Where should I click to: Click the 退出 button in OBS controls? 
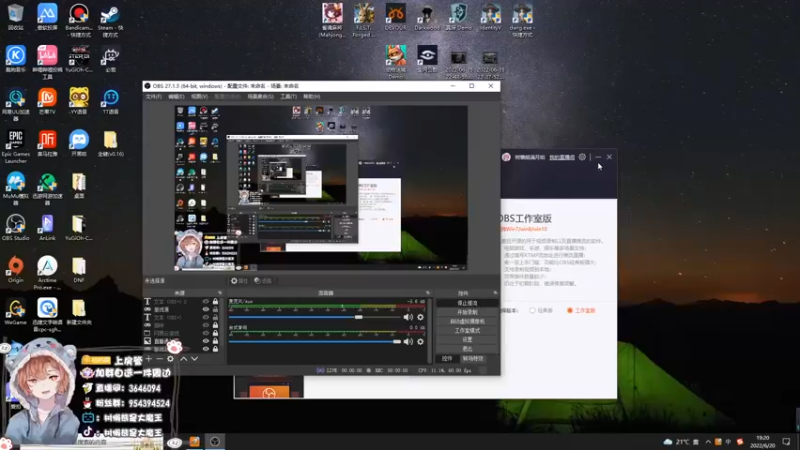467,349
